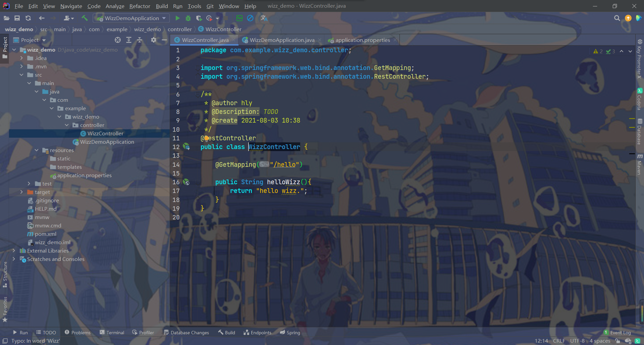Click the orange update arrow icon
644x345 pixels.
pyautogui.click(x=628, y=18)
